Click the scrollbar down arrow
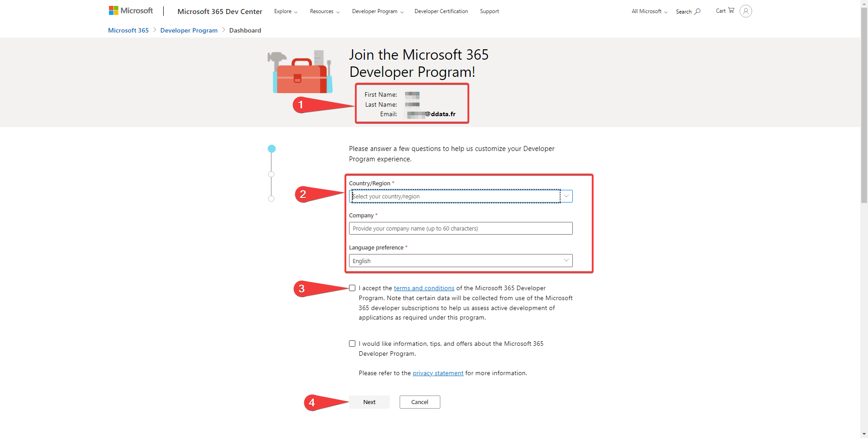This screenshot has width=868, height=438. click(864, 434)
